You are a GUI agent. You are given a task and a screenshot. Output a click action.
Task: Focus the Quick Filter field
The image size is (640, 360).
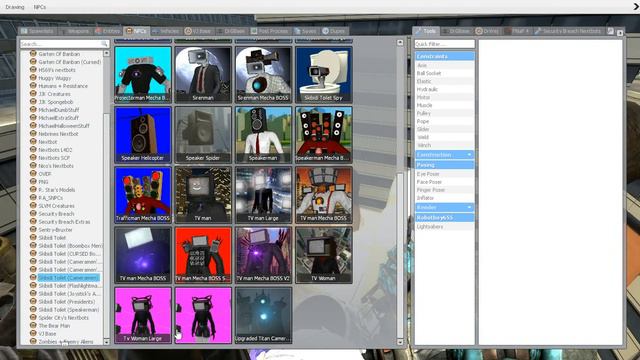point(444,44)
